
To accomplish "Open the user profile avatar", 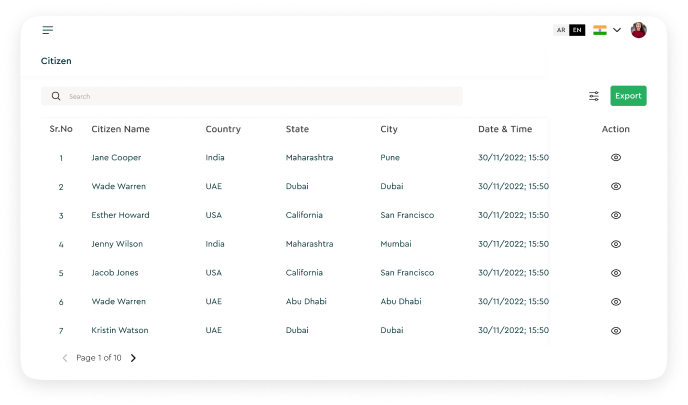I will click(x=639, y=30).
